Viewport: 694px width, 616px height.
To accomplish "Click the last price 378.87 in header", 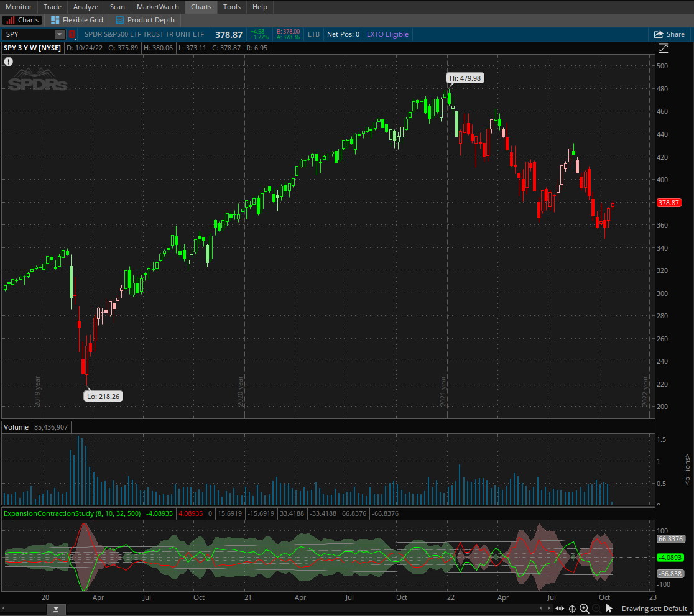I will [229, 35].
